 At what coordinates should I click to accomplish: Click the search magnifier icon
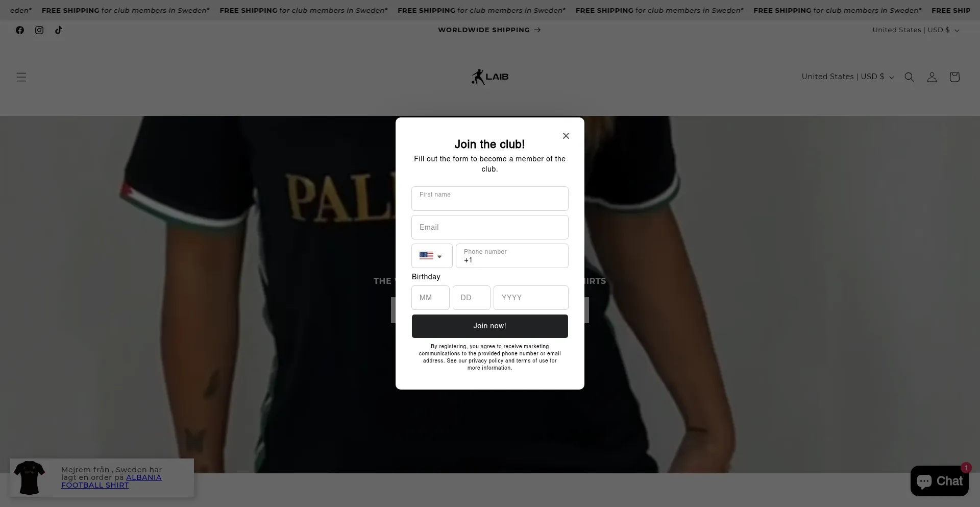(x=910, y=77)
